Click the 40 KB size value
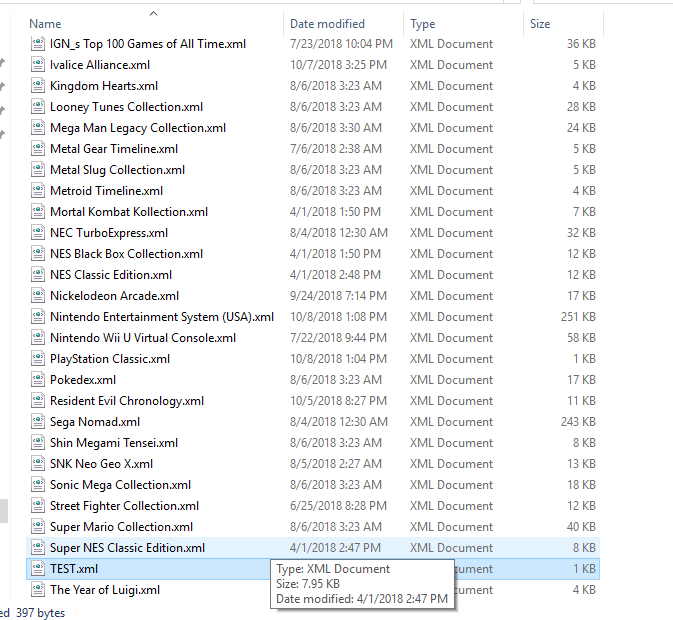The width and height of the screenshot is (673, 620). (582, 527)
